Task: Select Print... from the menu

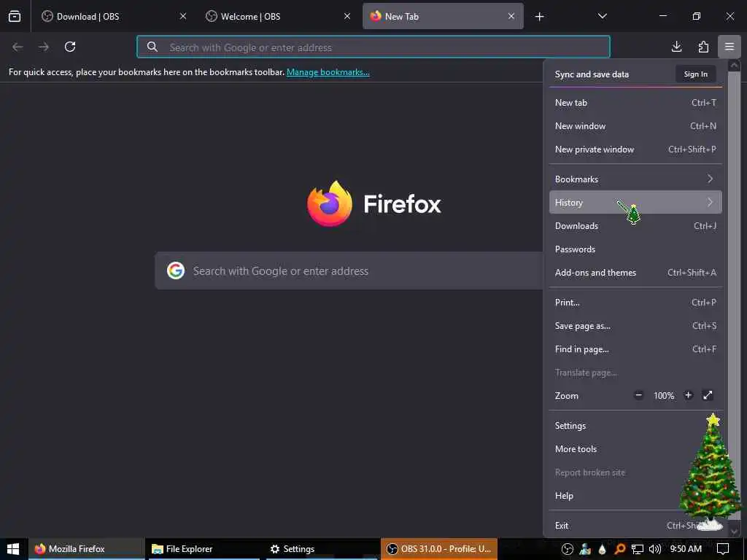Action: pyautogui.click(x=635, y=303)
